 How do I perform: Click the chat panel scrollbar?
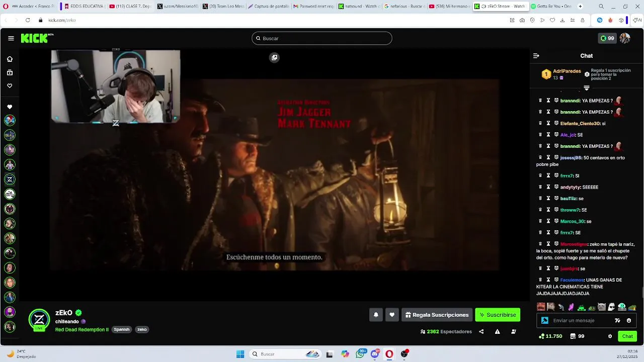point(642,293)
